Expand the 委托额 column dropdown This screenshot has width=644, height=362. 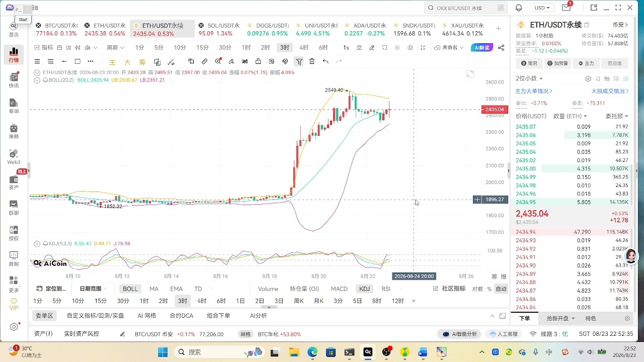click(x=617, y=116)
